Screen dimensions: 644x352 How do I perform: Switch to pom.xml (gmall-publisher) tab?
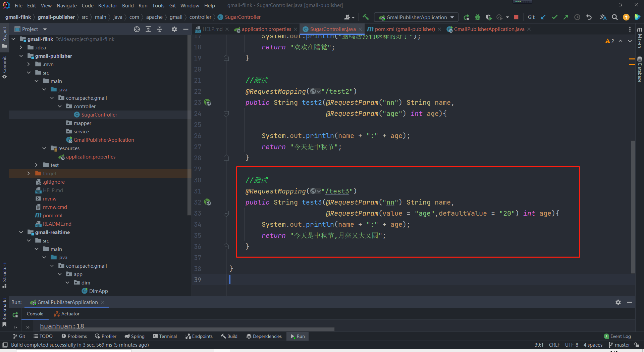[x=405, y=29]
